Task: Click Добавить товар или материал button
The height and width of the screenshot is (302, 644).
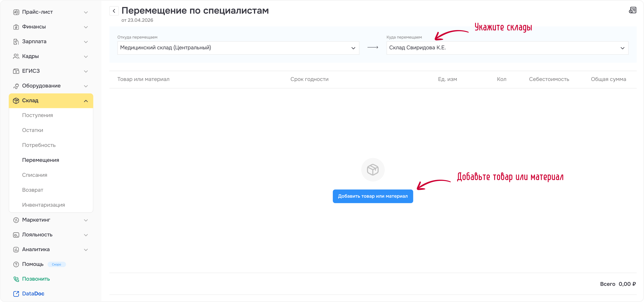Action: pyautogui.click(x=373, y=196)
